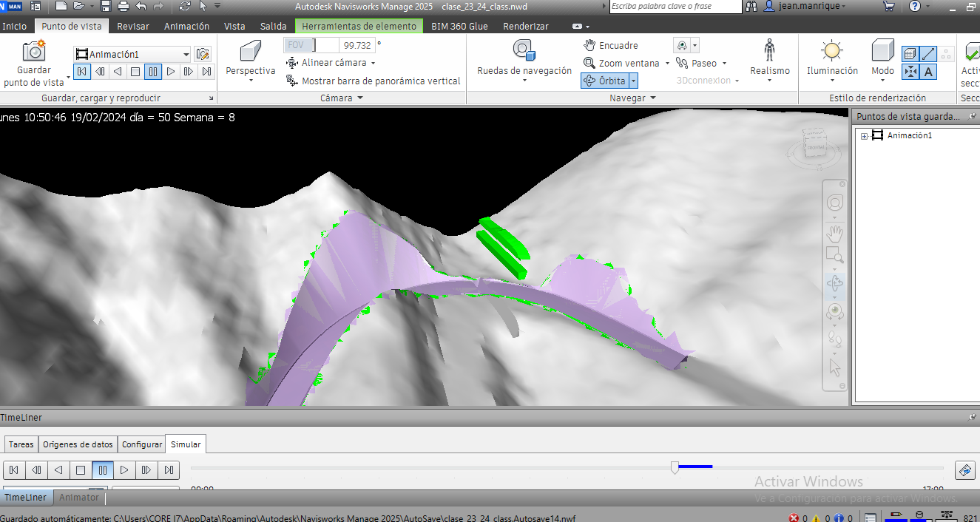Click the Iluminación sun icon
Viewport: 980px width, 522px height.
(832, 51)
